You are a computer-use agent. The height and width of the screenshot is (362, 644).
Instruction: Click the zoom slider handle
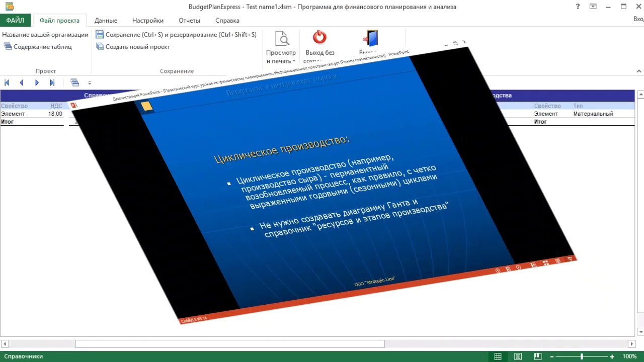coord(582,356)
